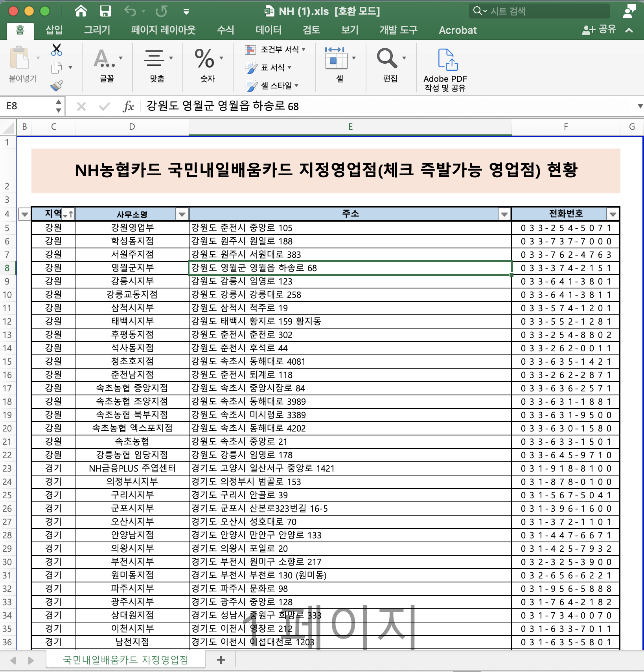This screenshot has width=644, height=672.
Task: Click the fx insert function icon
Action: (x=128, y=106)
